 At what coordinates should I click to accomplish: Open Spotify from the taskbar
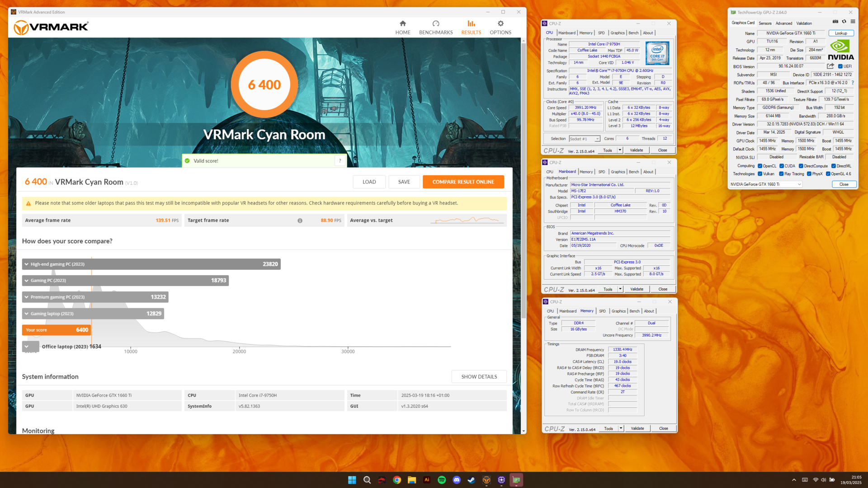[442, 480]
